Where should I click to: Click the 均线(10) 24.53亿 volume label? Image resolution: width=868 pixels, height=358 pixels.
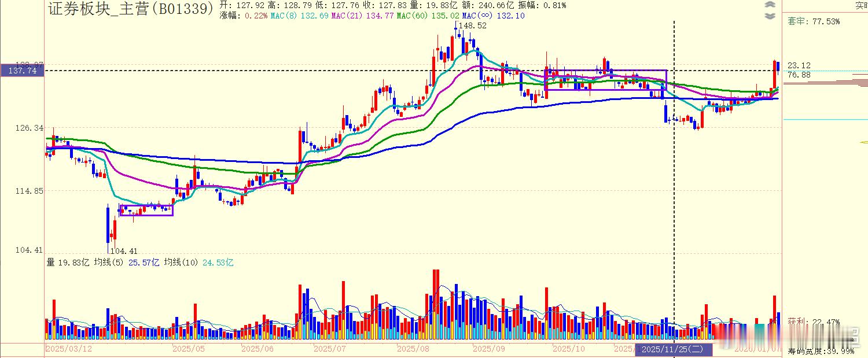coord(198,263)
